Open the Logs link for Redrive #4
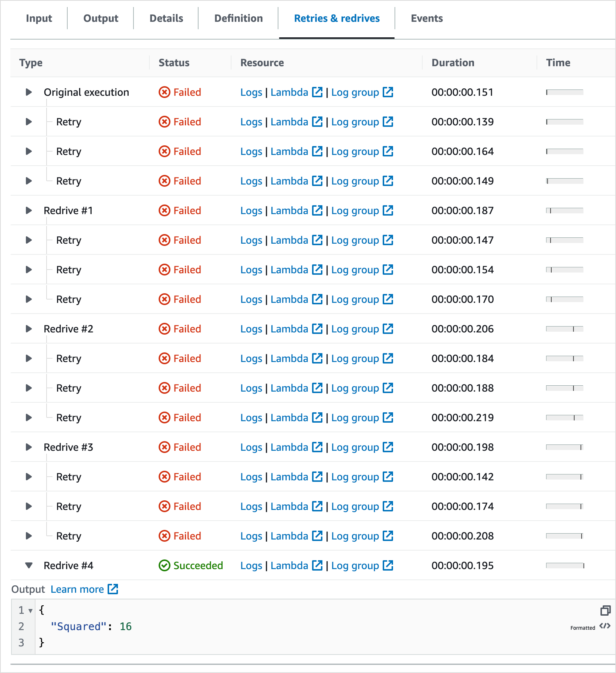The height and width of the screenshot is (673, 616). coord(251,565)
